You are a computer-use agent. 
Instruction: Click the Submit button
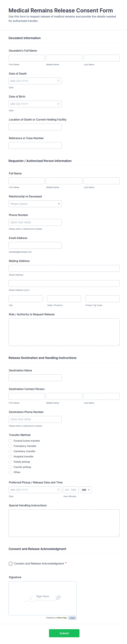coord(64,633)
